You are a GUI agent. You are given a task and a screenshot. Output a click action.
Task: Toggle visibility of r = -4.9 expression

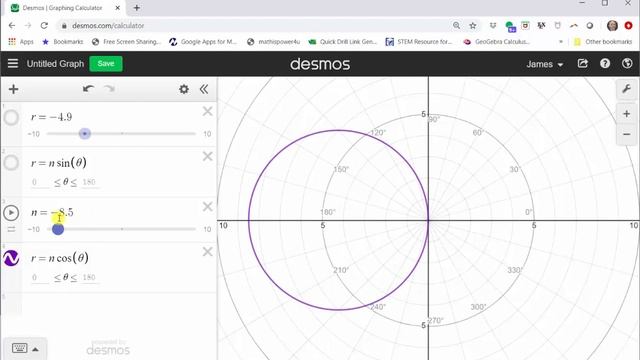(x=11, y=118)
